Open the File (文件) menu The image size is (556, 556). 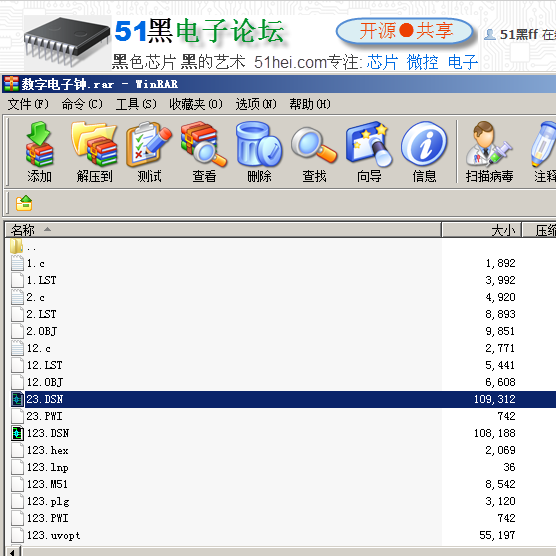tap(28, 104)
